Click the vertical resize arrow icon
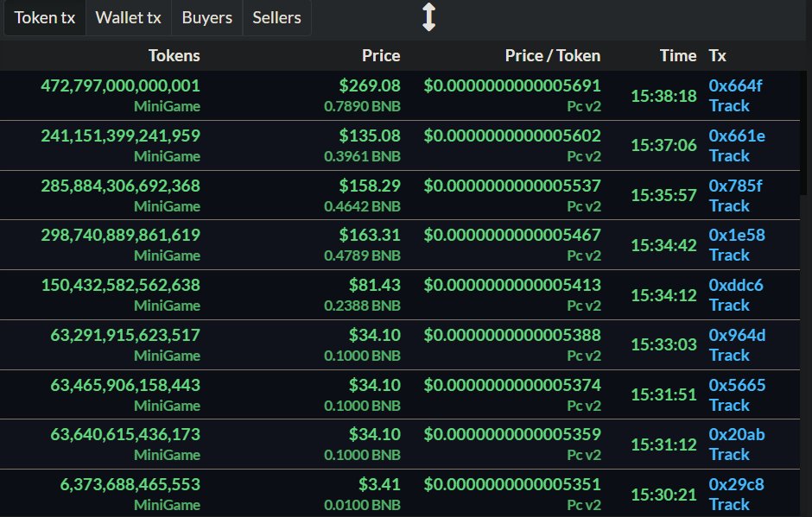This screenshot has width=812, height=517. pos(428,17)
